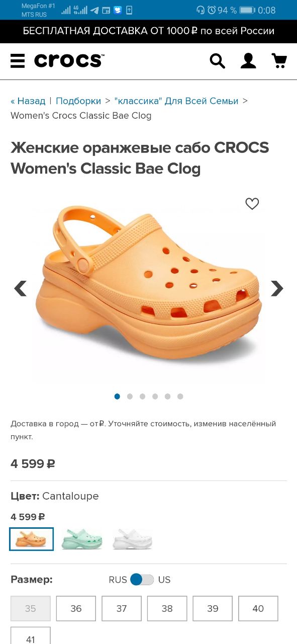Jump to the second image carousel dot
297x644 pixels.
click(x=130, y=396)
